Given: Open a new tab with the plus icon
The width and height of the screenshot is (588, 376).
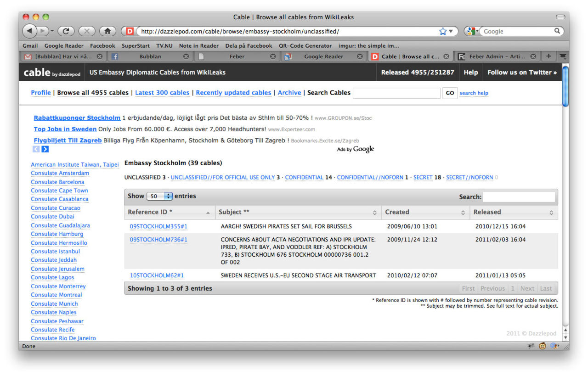Looking at the screenshot, I should pyautogui.click(x=548, y=56).
